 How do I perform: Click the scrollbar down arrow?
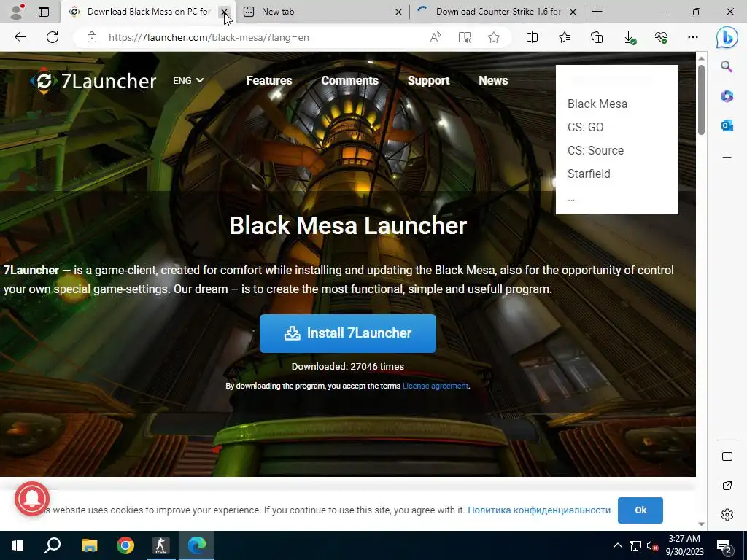tap(701, 524)
